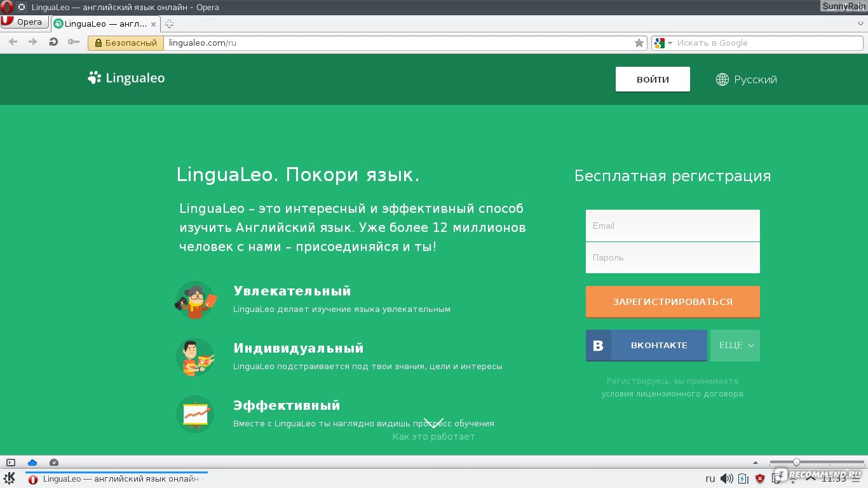
Task: Go back with the back arrow
Action: (x=13, y=43)
